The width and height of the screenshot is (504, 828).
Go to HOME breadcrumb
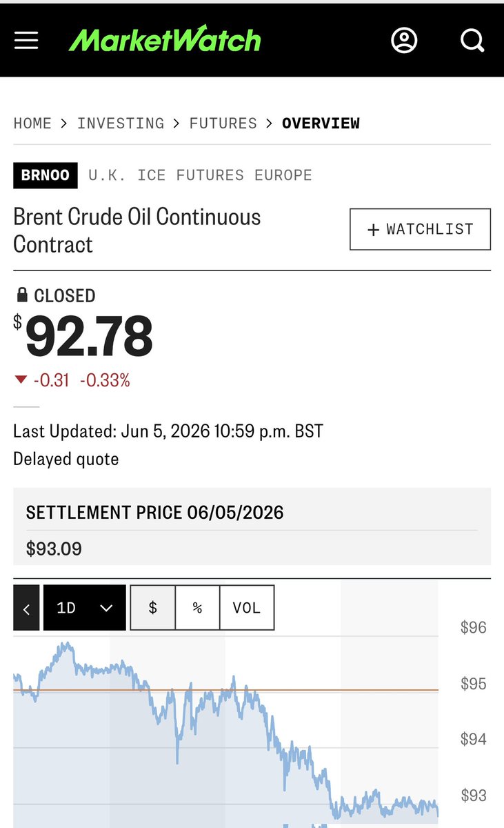point(32,124)
